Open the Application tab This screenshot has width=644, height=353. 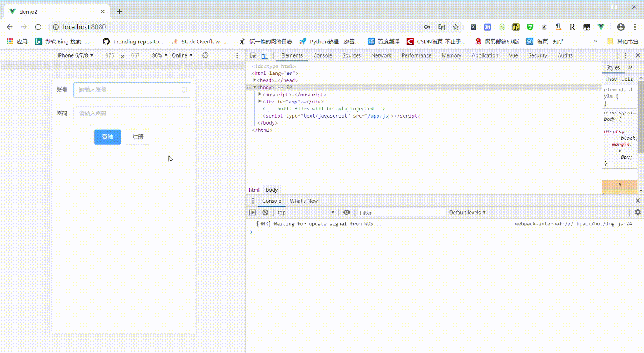(485, 55)
